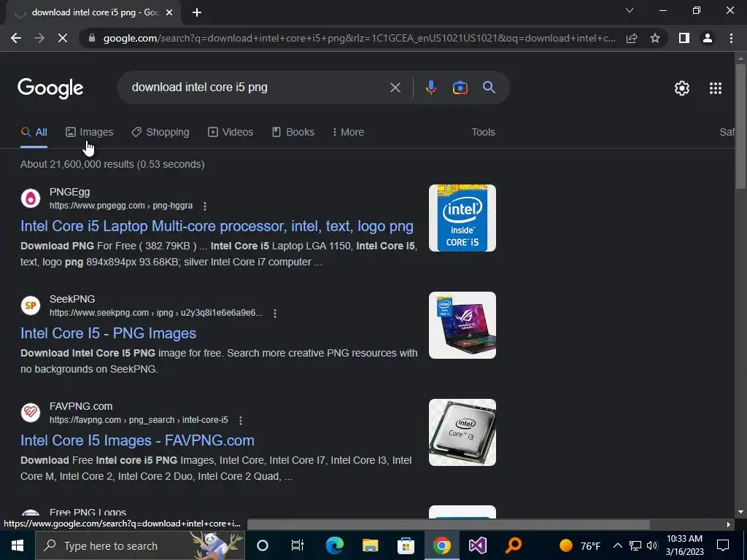
Task: Switch to the Images tab
Action: (x=90, y=132)
